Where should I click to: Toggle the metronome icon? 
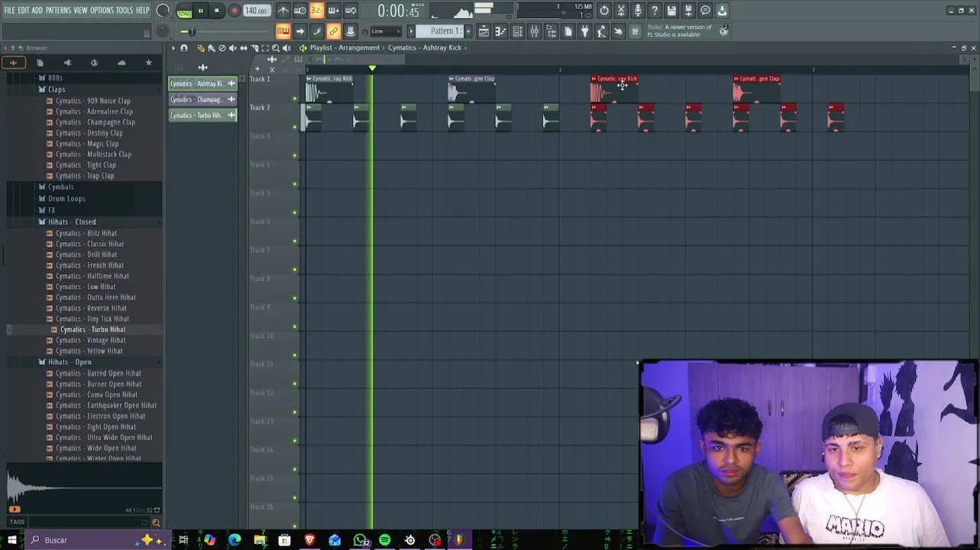point(283,11)
